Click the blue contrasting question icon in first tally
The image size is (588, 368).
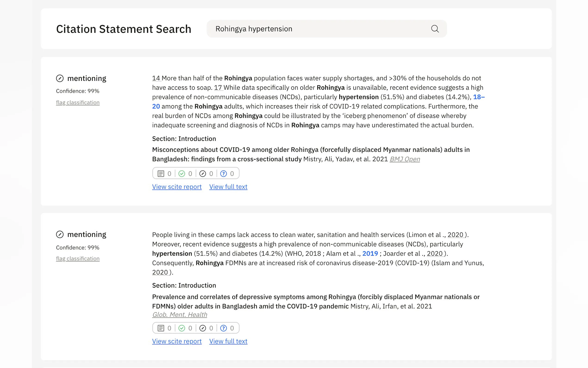223,174
